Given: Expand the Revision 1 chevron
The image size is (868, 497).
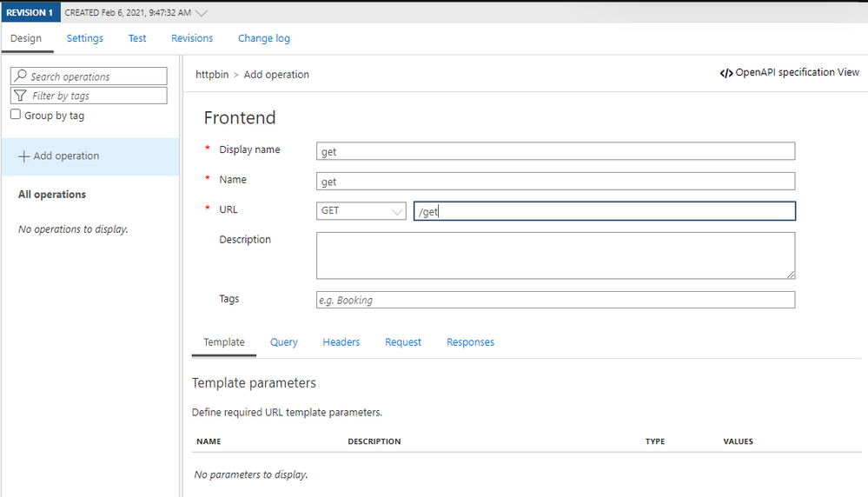Looking at the screenshot, I should [202, 13].
